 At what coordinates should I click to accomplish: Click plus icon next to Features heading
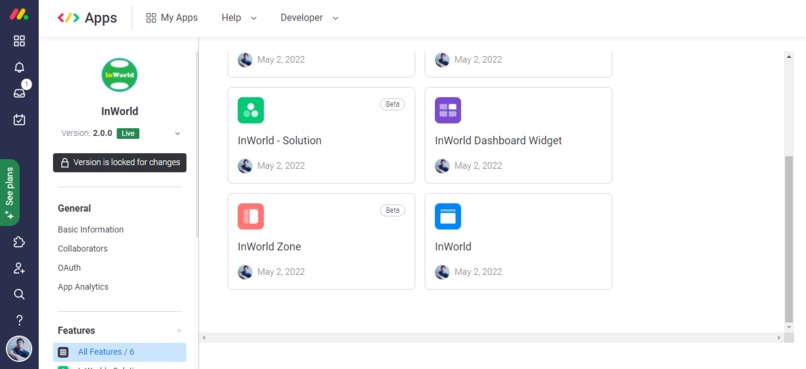[179, 330]
